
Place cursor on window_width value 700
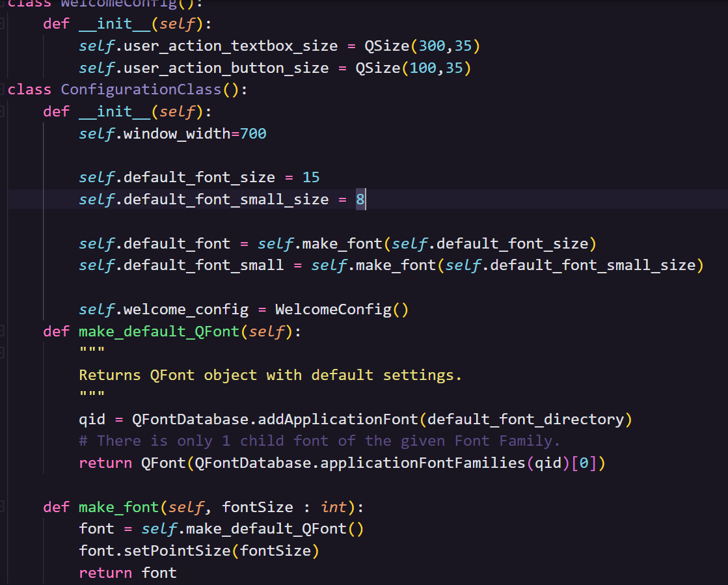[253, 134]
